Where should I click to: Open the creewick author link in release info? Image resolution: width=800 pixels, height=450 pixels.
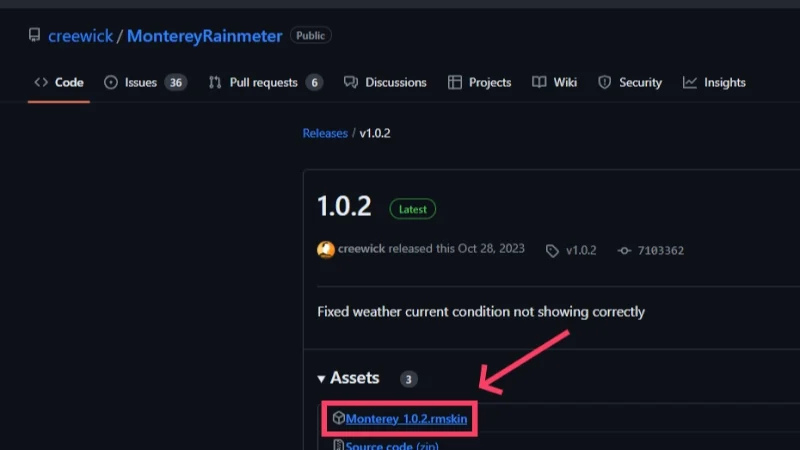coord(361,248)
